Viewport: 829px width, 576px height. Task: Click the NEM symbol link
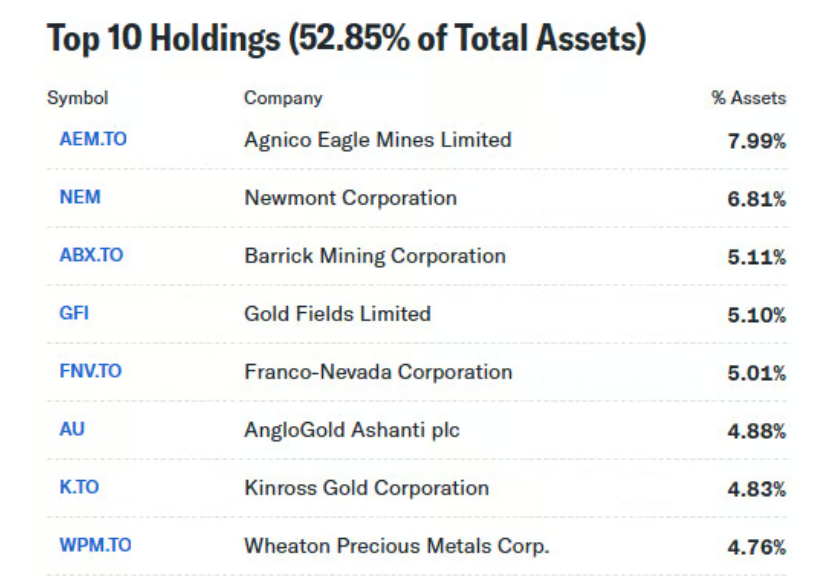80,197
